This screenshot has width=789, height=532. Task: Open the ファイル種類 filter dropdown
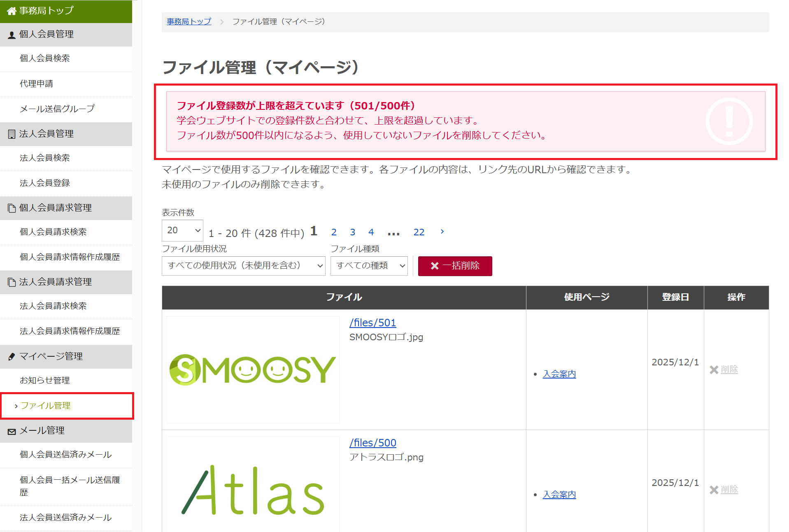coord(369,266)
